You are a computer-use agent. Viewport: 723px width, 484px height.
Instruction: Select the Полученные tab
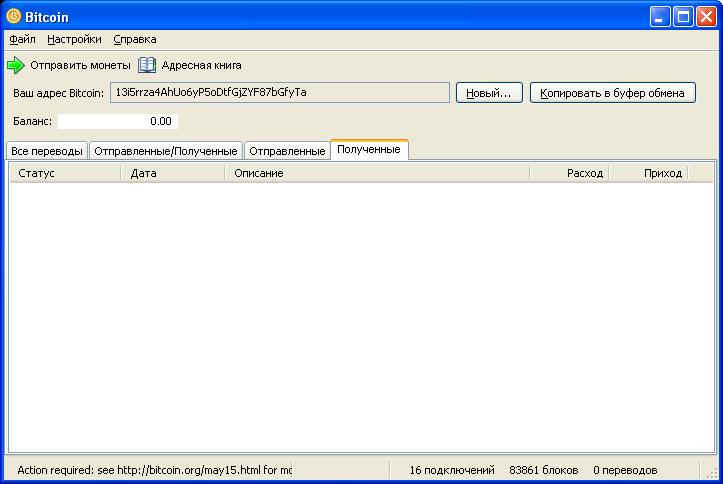[369, 150]
